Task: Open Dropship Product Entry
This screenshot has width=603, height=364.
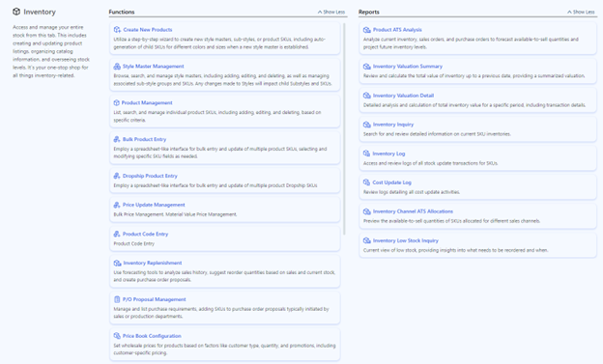Action: (150, 176)
